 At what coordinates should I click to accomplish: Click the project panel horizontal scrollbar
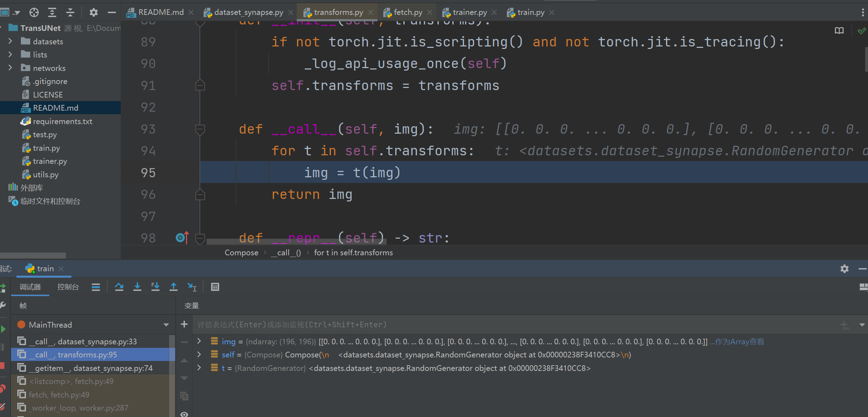[x=33, y=255]
